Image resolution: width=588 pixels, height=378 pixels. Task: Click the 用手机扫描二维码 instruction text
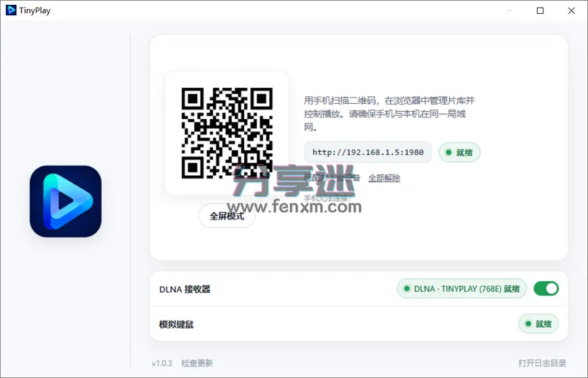[389, 114]
